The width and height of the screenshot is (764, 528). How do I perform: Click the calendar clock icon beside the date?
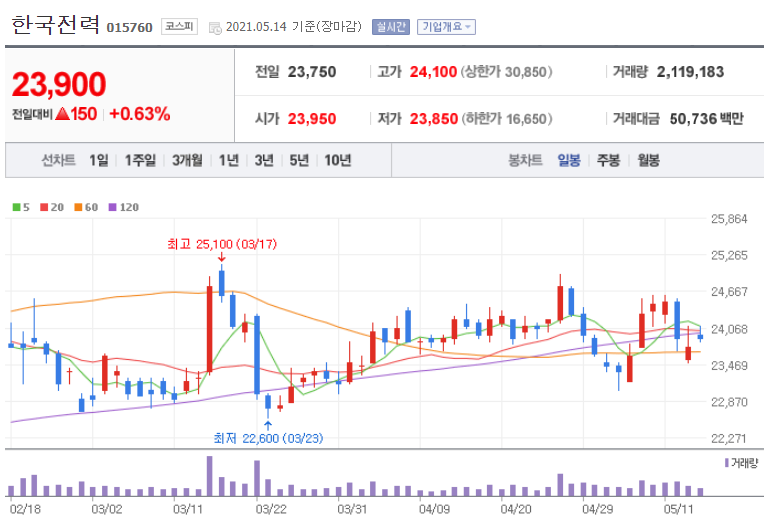[x=215, y=28]
